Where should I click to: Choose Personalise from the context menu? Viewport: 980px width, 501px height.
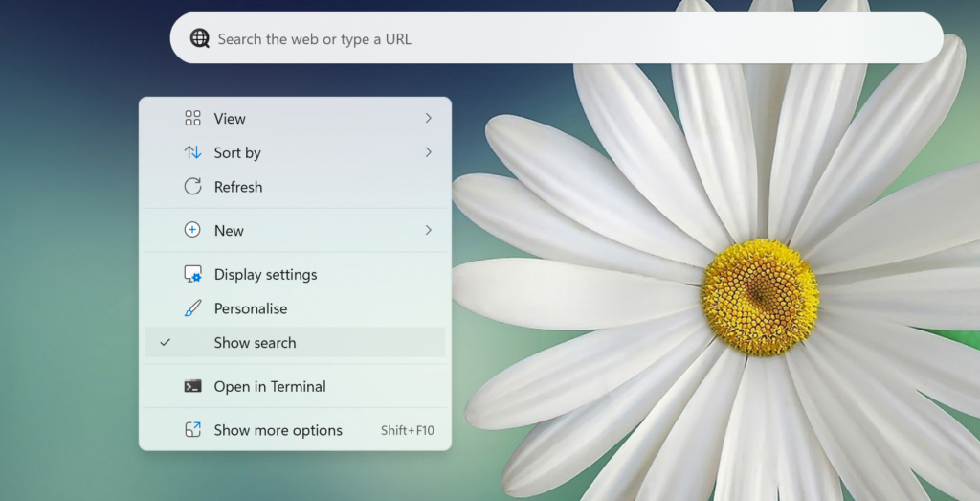click(x=295, y=308)
